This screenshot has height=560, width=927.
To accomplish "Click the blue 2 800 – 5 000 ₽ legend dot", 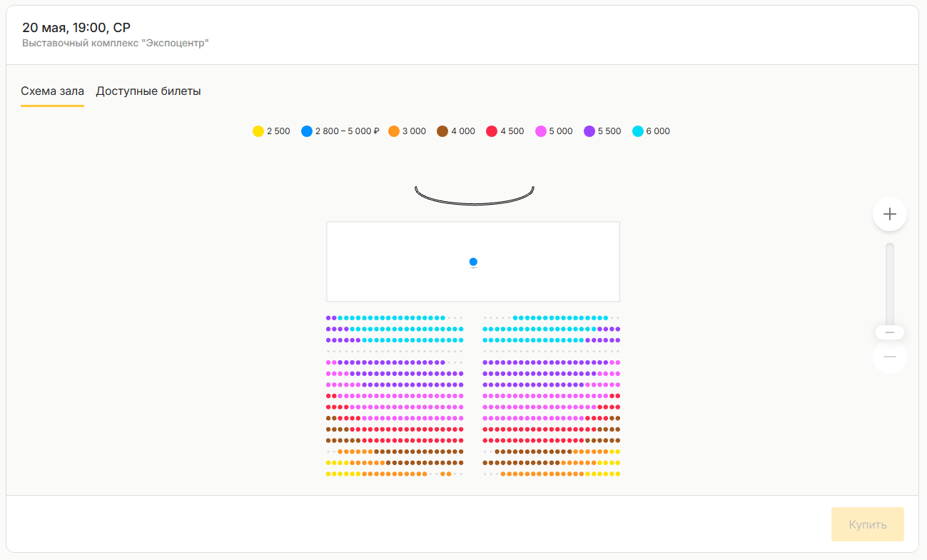I will 307,131.
